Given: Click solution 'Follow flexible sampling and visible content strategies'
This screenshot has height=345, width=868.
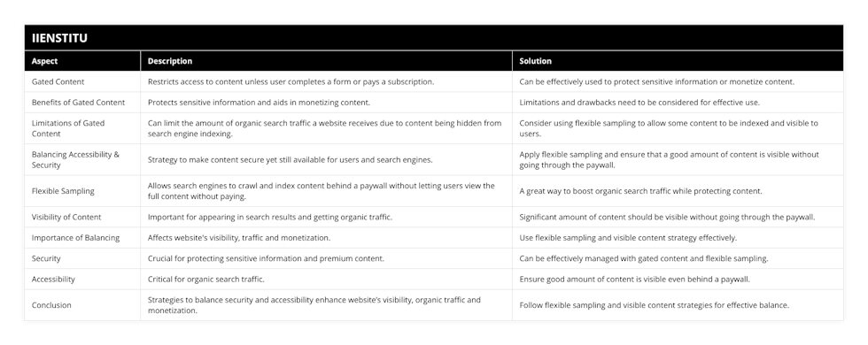Looking at the screenshot, I should pyautogui.click(x=654, y=305).
